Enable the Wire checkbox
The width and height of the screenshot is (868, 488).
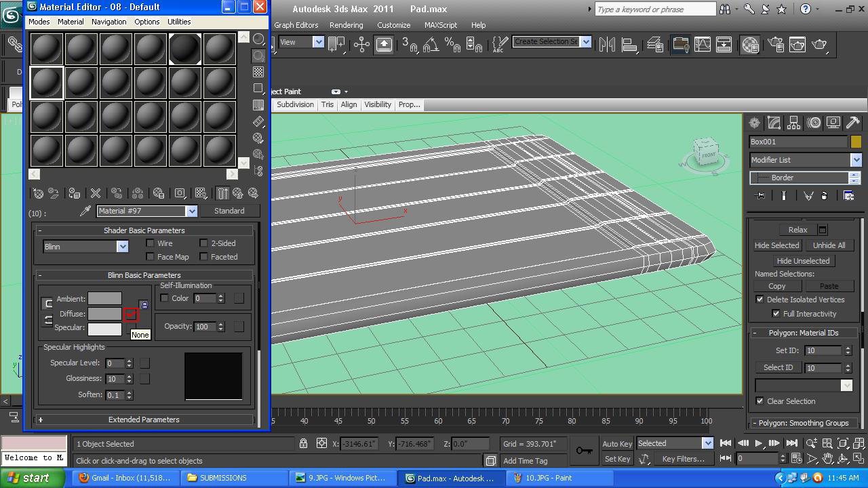click(x=151, y=243)
